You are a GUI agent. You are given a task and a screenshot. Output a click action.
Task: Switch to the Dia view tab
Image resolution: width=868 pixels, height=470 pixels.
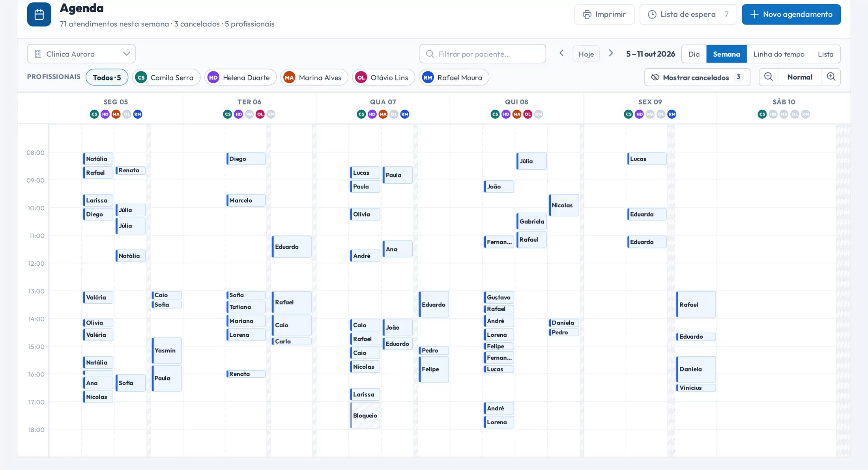[x=694, y=54]
